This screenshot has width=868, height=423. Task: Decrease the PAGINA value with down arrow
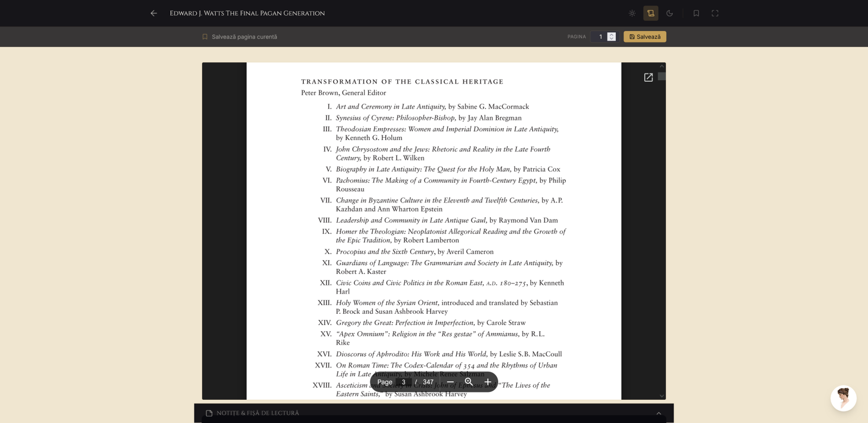pos(611,39)
